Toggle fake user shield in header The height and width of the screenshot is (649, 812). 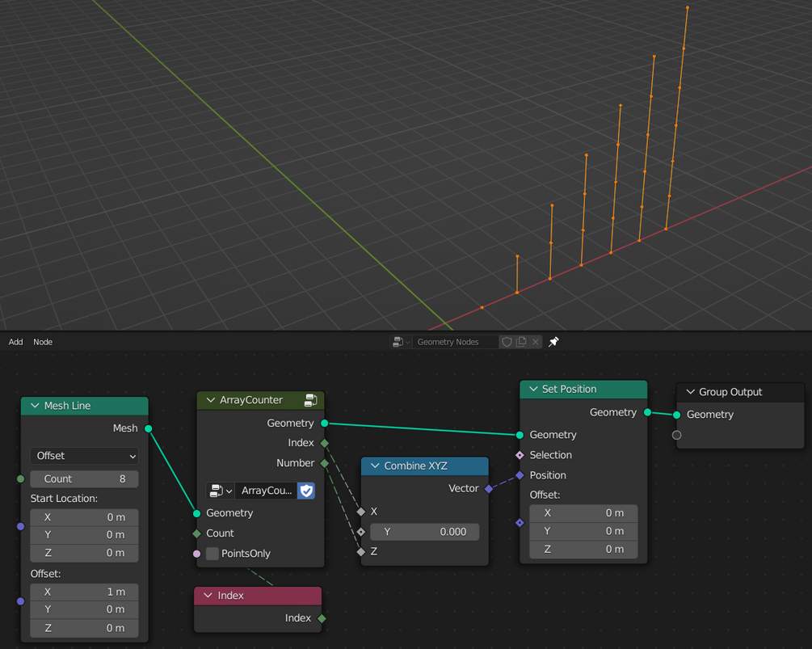(507, 342)
